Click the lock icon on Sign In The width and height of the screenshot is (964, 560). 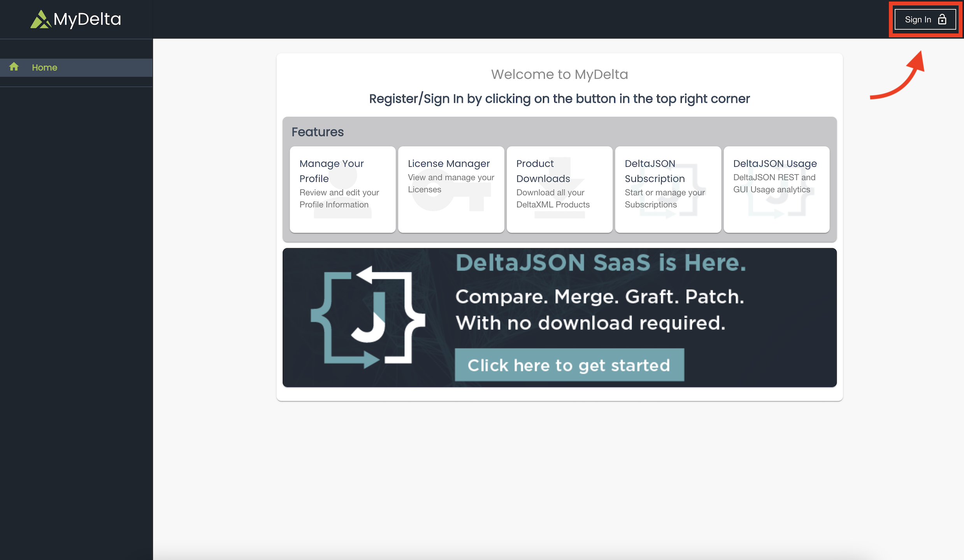click(x=942, y=19)
